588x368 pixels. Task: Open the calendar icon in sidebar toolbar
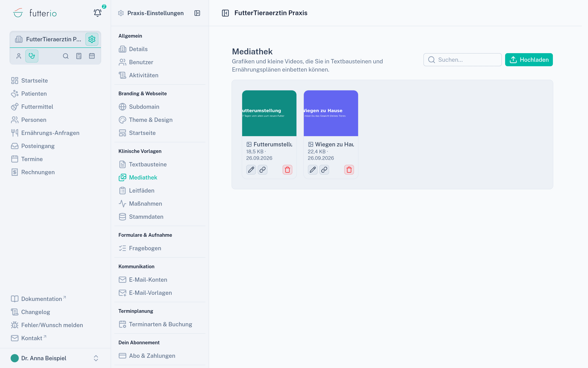coord(92,56)
